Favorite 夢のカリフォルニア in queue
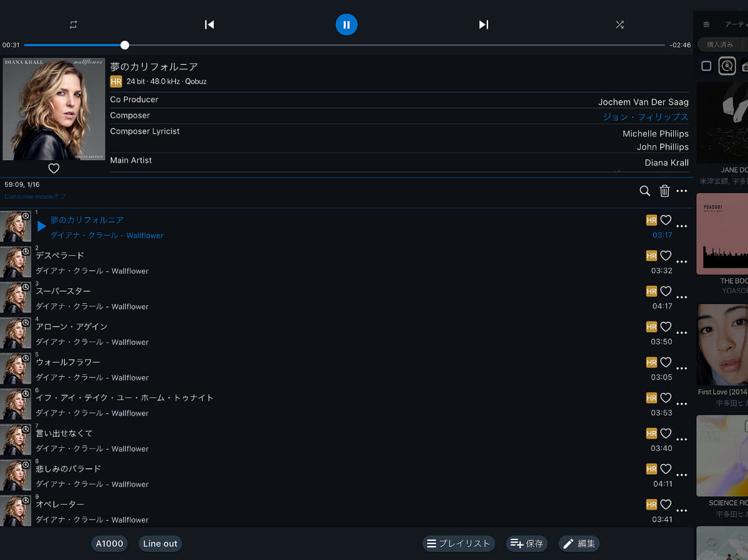Screen dimensions: 748x560 pos(666,220)
